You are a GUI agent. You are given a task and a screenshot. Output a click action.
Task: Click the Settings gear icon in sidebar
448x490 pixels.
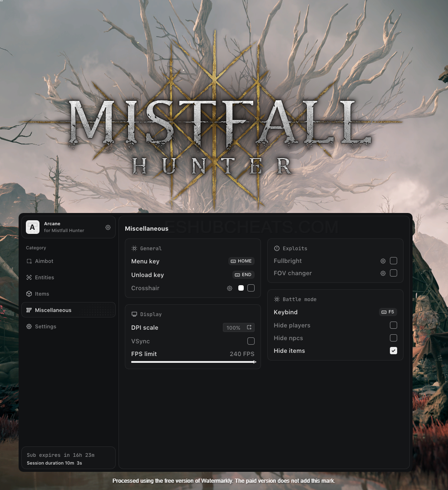click(x=29, y=327)
